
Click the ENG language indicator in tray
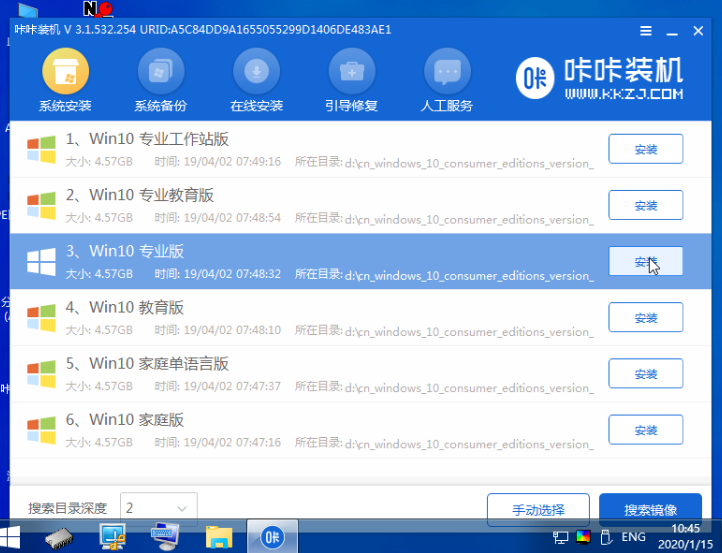(x=633, y=537)
